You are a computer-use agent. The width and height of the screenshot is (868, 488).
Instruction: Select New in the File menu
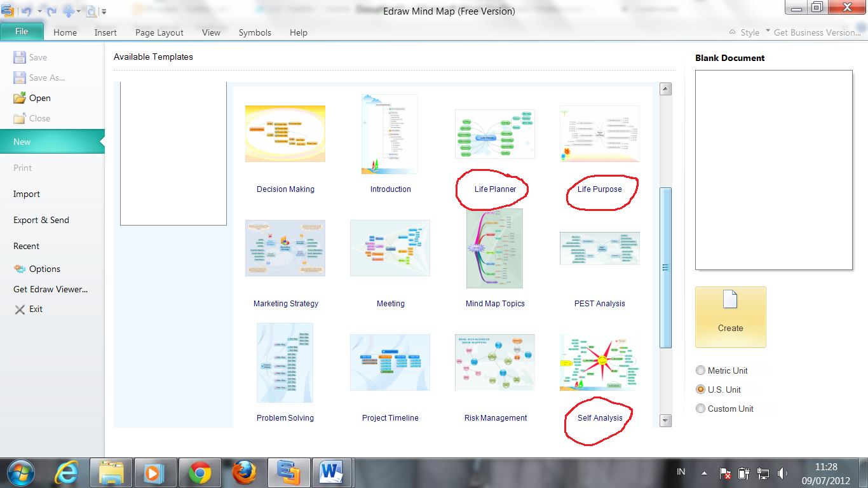click(52, 142)
